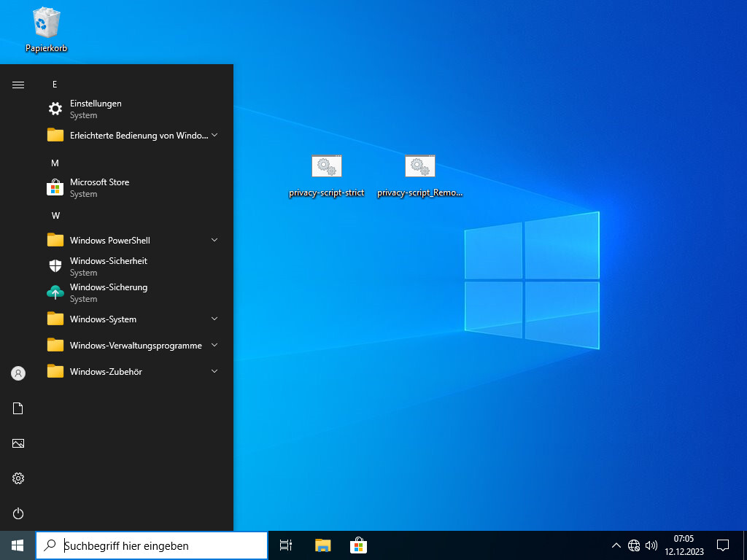Jump to letter E section header

[55, 85]
